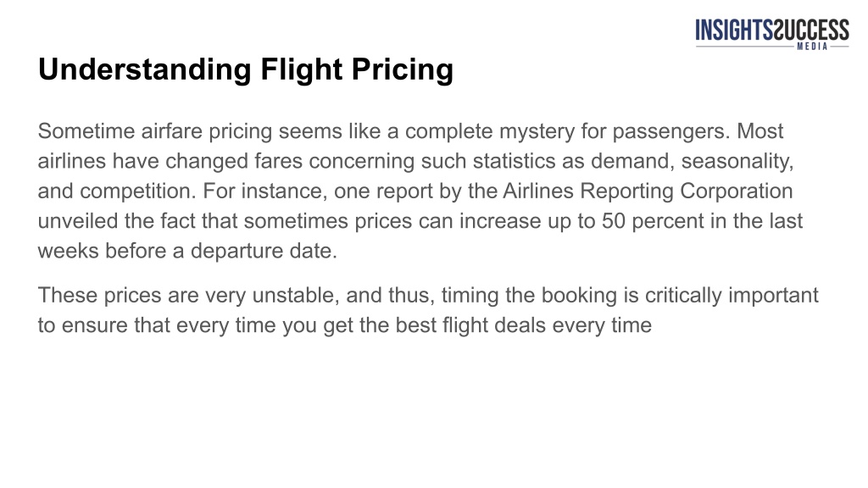Image resolution: width=868 pixels, height=488 pixels.
Task: Click the phrase "Airlines Reporting Corporation"
Action: pos(648,191)
